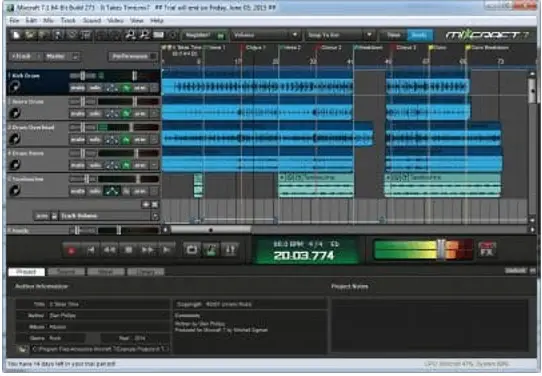Image resolution: width=542 pixels, height=376 pixels.
Task: Click the Fast Forward transport button
Action: (x=147, y=250)
